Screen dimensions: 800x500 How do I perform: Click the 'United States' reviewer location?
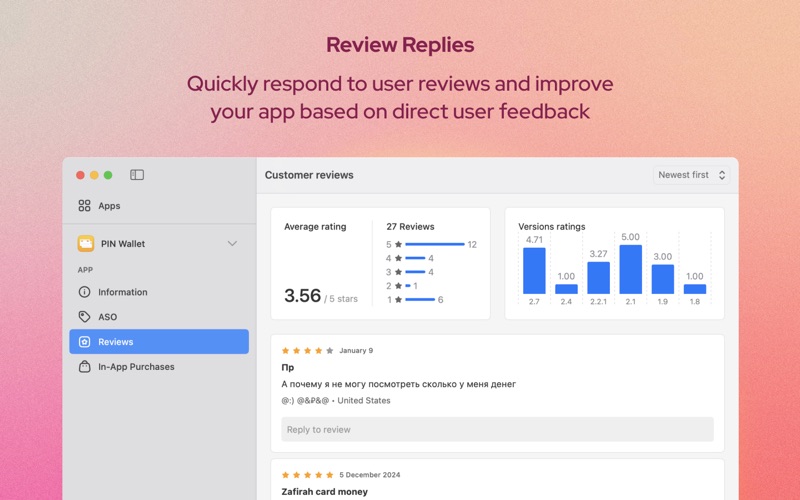(364, 401)
